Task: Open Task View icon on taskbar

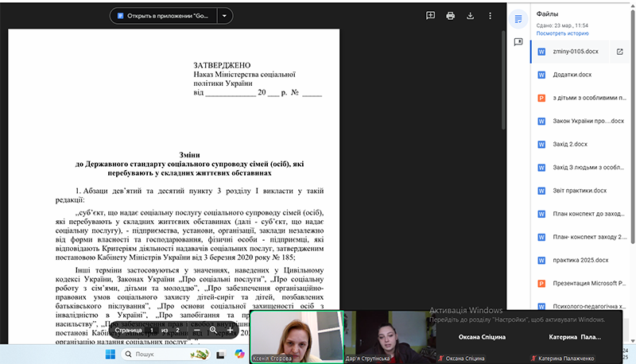Action: point(220,354)
